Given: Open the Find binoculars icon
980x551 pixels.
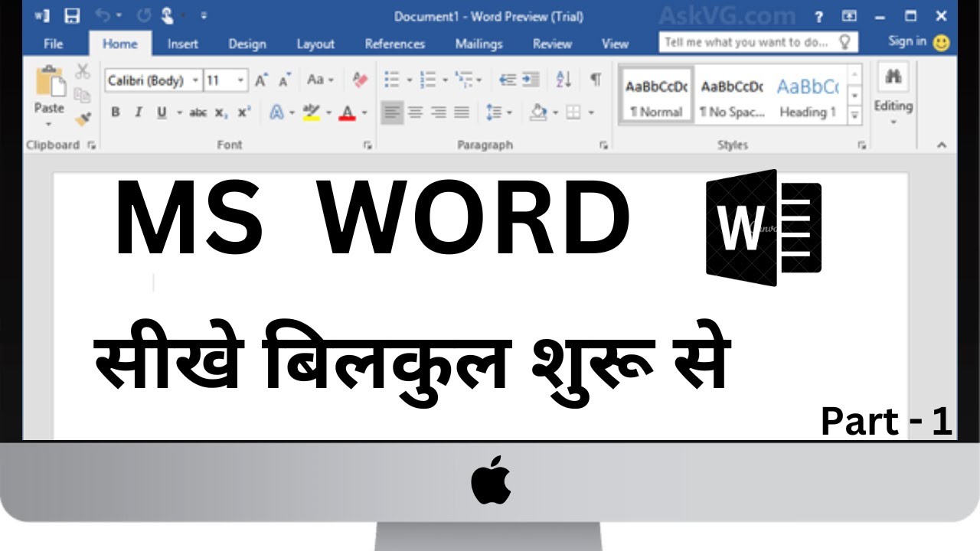Looking at the screenshot, I should [x=893, y=77].
